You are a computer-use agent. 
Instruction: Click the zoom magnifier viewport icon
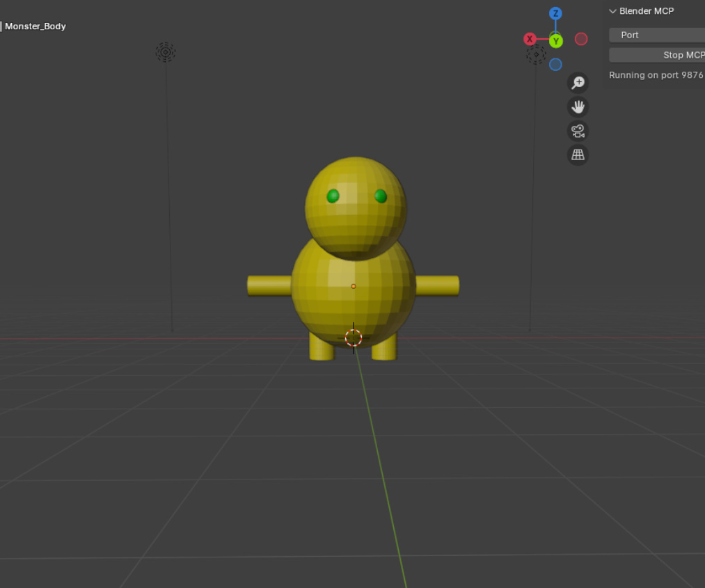(578, 83)
